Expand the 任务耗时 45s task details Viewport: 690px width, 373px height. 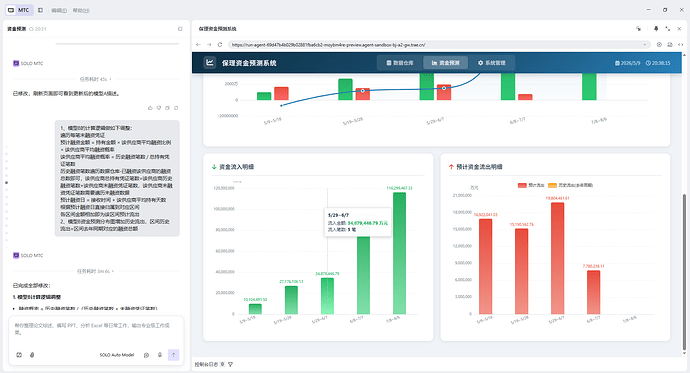pyautogui.click(x=95, y=79)
